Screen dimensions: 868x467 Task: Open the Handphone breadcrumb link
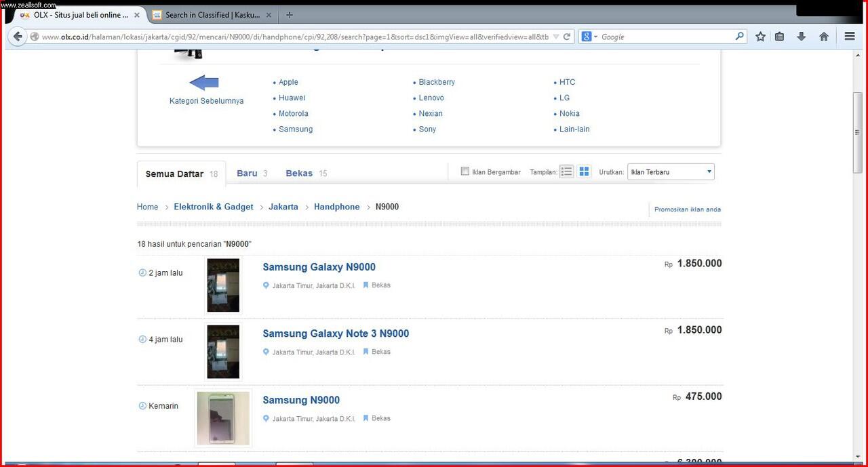337,207
